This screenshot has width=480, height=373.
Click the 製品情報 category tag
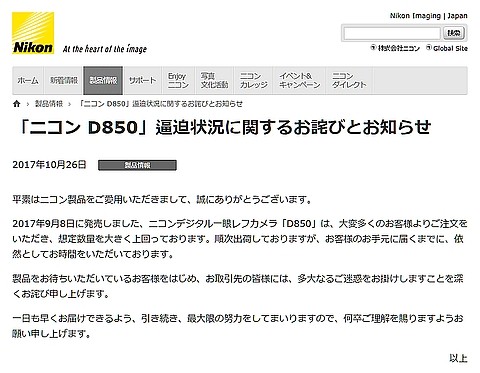click(137, 165)
